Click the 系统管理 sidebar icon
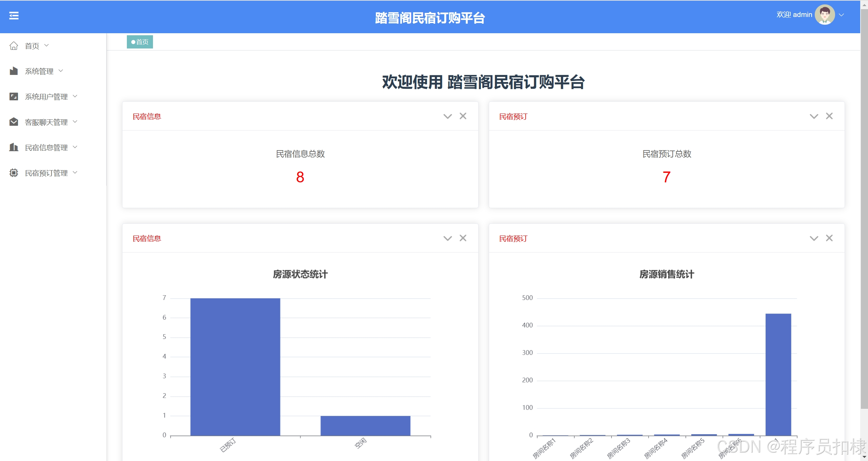This screenshot has height=461, width=868. (14, 71)
